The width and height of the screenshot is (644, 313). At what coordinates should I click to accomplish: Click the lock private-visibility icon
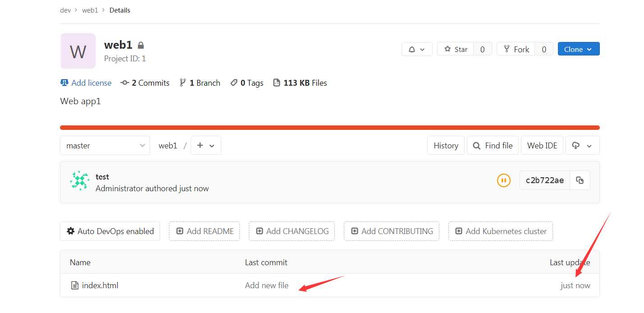click(x=141, y=45)
